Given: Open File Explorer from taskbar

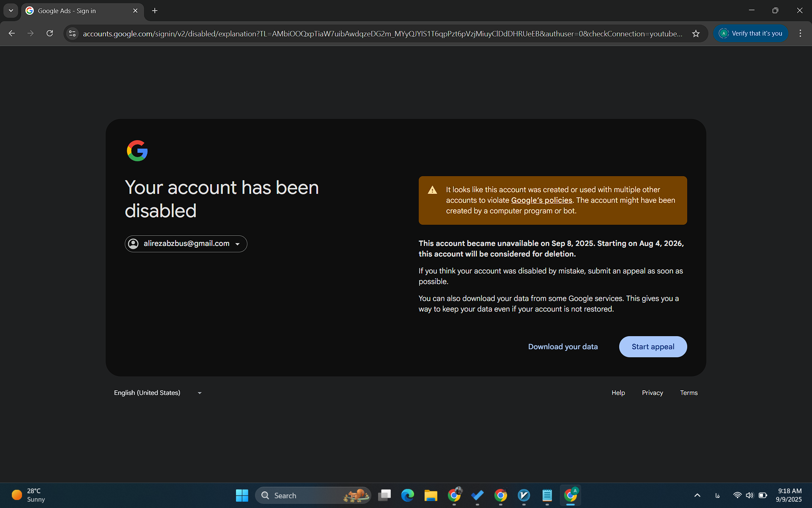Looking at the screenshot, I should [x=431, y=495].
